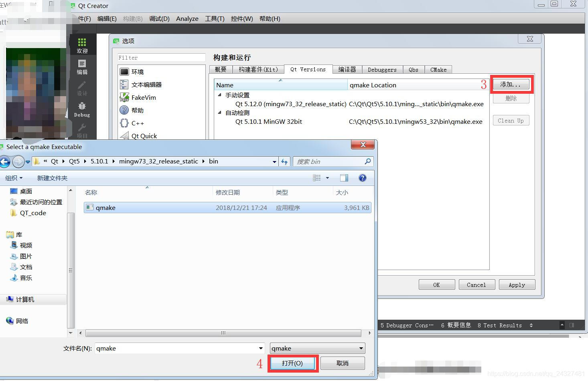Click the forward arrow in file dialog
This screenshot has height=381, width=588.
tap(18, 161)
